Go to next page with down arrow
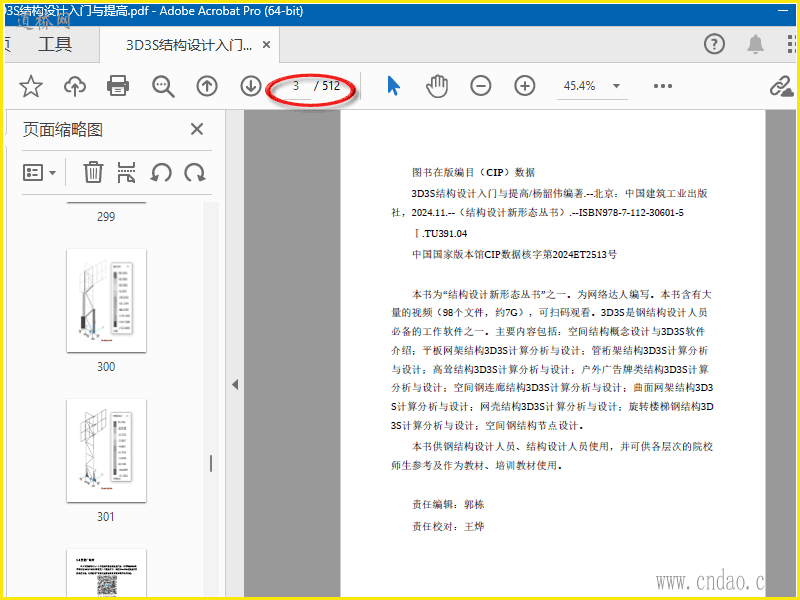 pos(251,86)
